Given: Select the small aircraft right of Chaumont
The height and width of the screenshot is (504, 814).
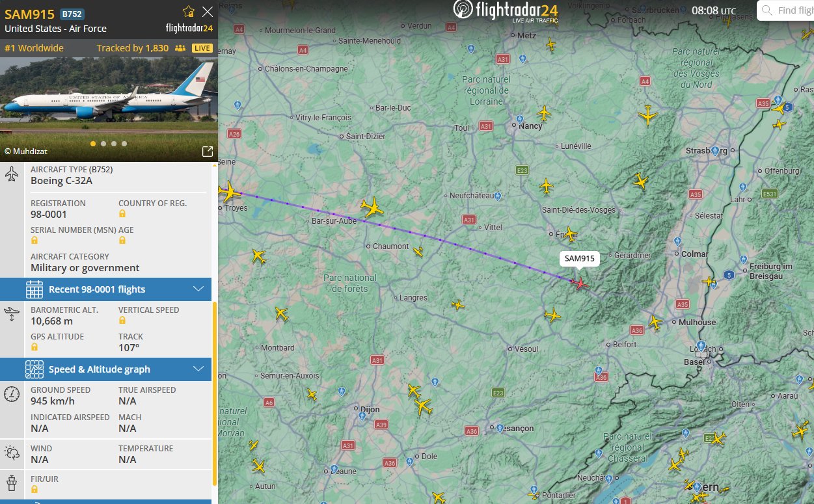Looking at the screenshot, I should (x=418, y=252).
